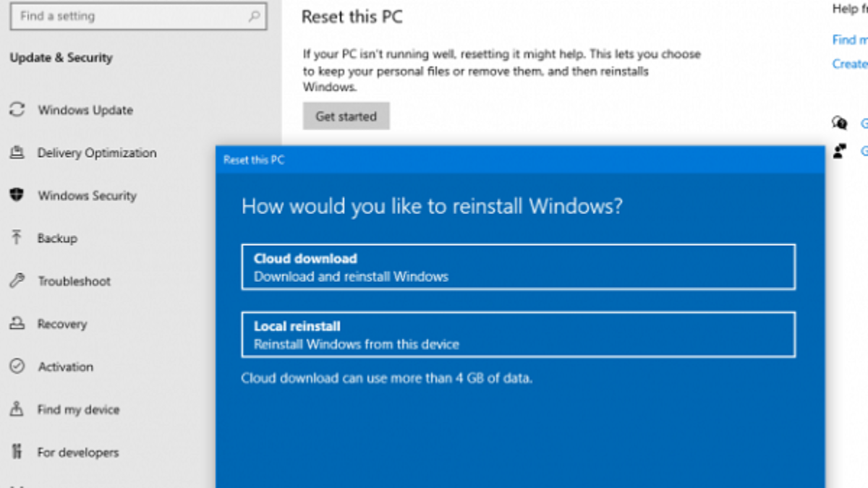The width and height of the screenshot is (868, 488).
Task: Click the Reset this PC dialog title bar
Action: coord(519,160)
